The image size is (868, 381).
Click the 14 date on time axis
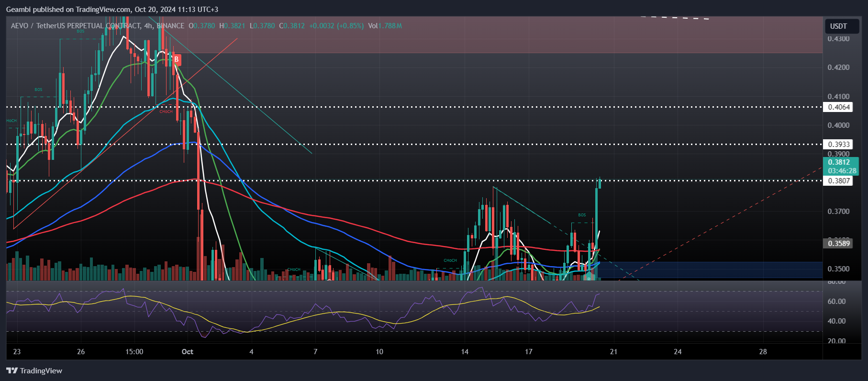tap(465, 352)
